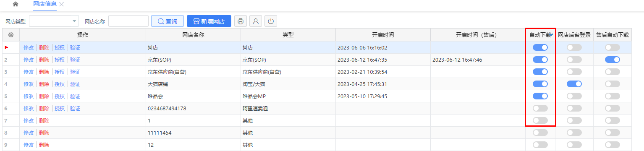Screen dimensions: 644x151
Task: Enable 自动下载 for the 0234687494178 row
Action: (540, 109)
